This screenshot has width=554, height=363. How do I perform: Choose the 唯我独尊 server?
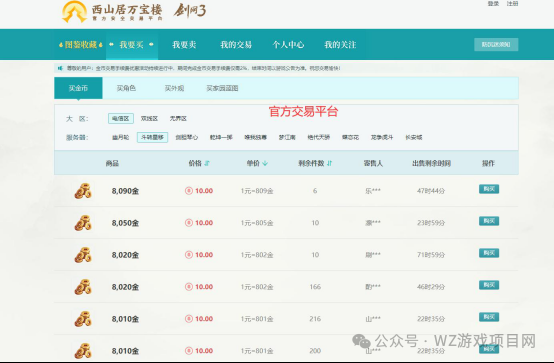pos(255,137)
